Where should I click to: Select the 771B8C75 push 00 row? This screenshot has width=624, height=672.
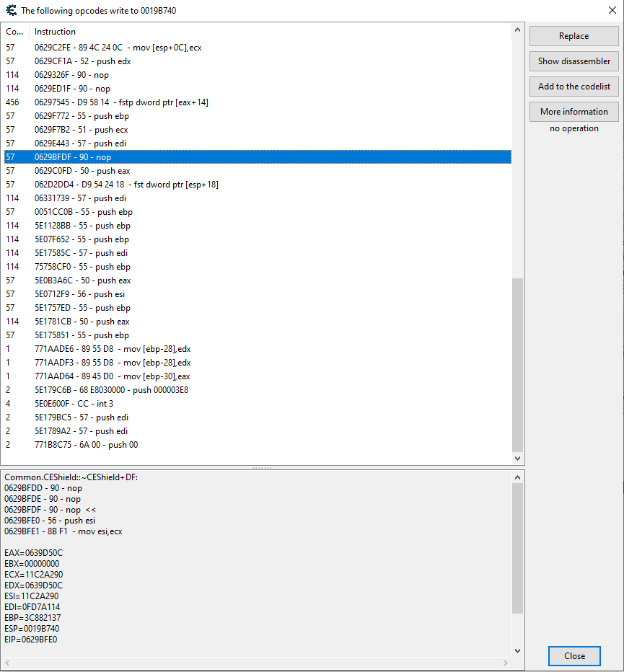point(86,445)
